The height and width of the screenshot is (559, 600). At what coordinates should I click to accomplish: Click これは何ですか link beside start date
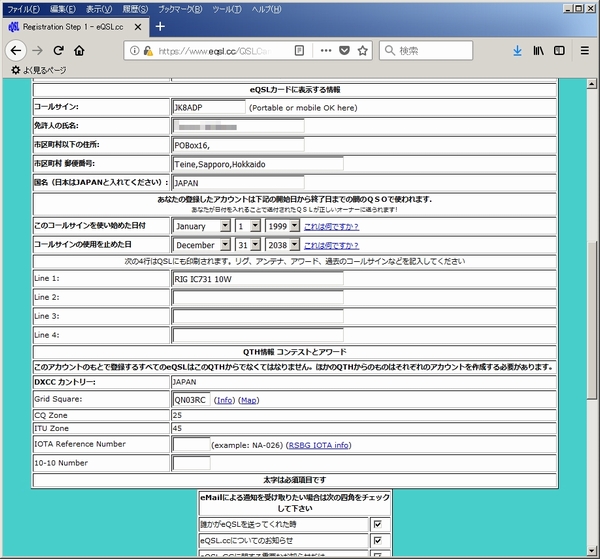[331, 227]
